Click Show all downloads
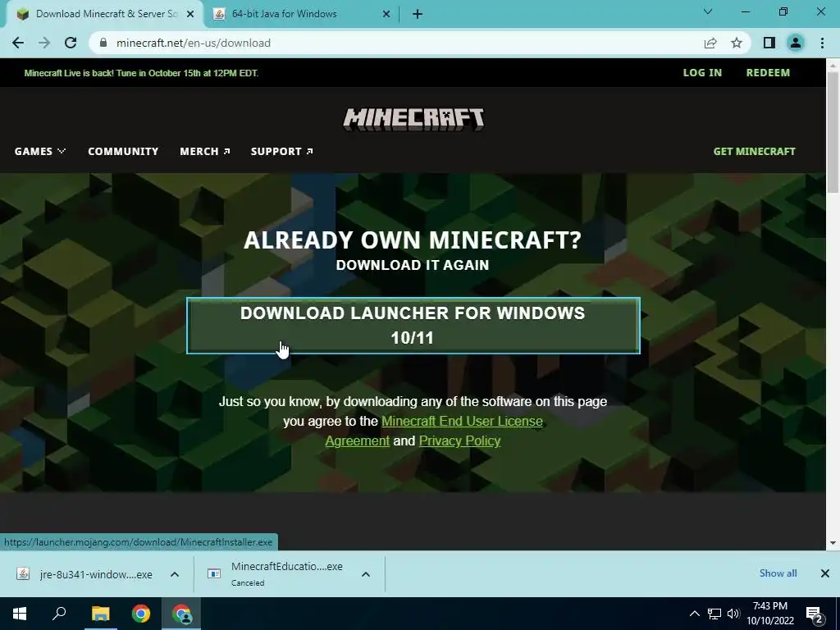Image resolution: width=840 pixels, height=630 pixels. click(x=778, y=573)
